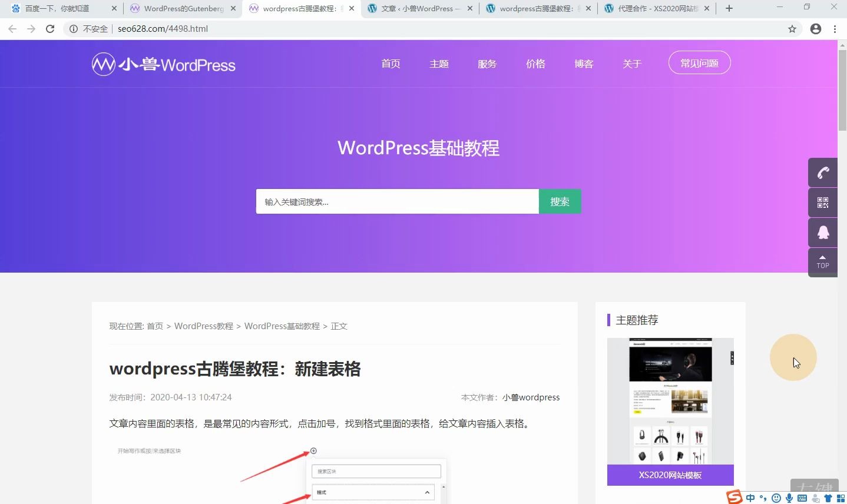Image resolution: width=847 pixels, height=504 pixels.
Task: Click the scrollbar up arrow
Action: (842, 44)
